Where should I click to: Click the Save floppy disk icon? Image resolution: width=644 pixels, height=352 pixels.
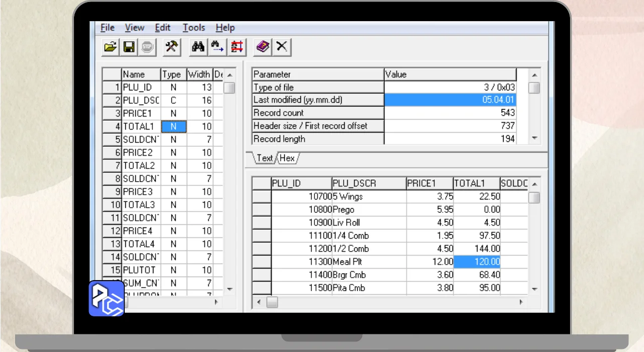click(129, 47)
